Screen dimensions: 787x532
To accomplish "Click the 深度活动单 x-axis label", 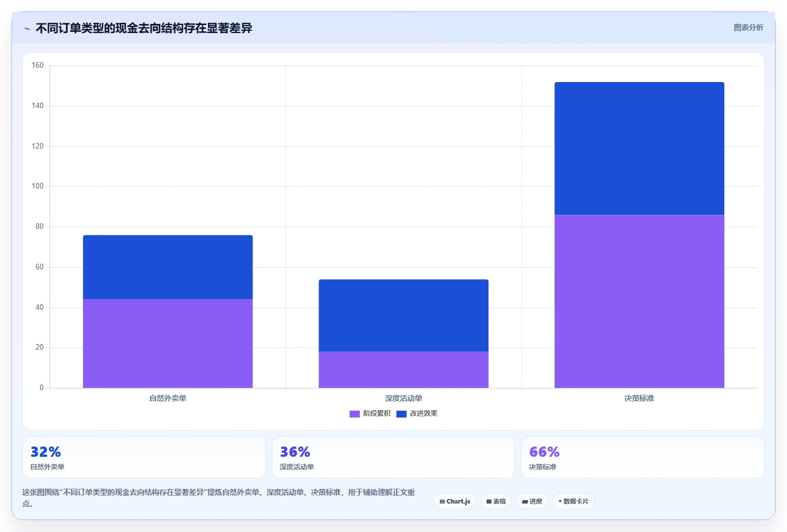I will [x=403, y=398].
